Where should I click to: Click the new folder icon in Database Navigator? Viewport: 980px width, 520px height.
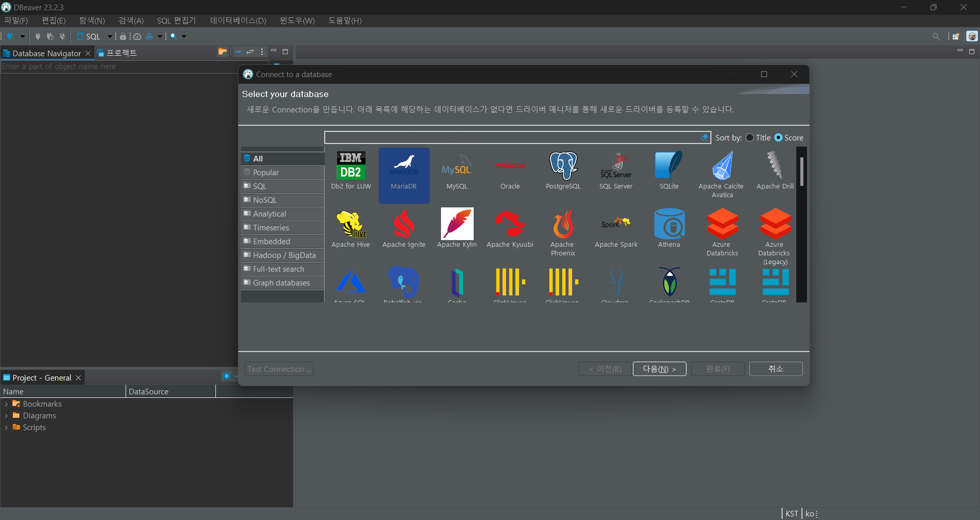click(223, 52)
